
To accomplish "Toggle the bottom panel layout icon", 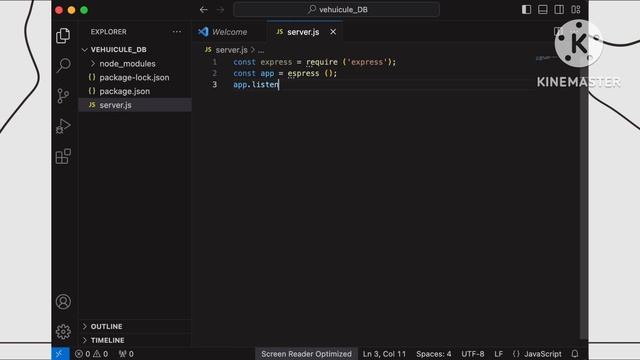I will pos(543,9).
